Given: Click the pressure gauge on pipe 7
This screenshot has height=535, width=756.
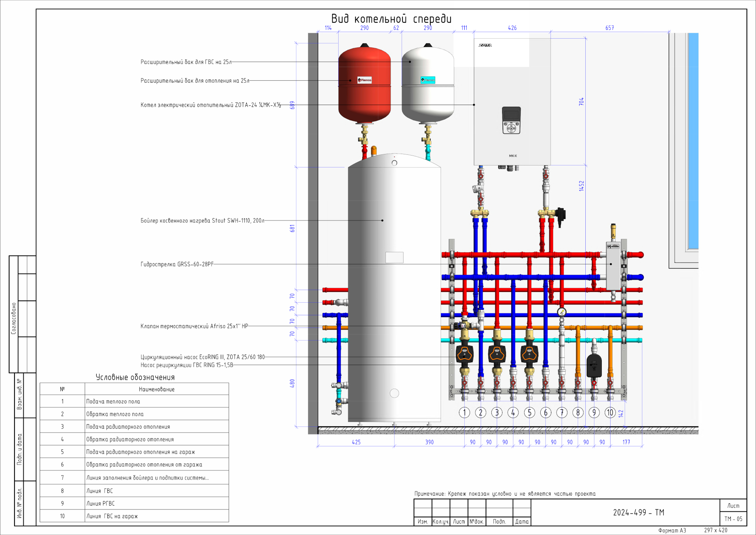Looking at the screenshot, I should (x=561, y=312).
